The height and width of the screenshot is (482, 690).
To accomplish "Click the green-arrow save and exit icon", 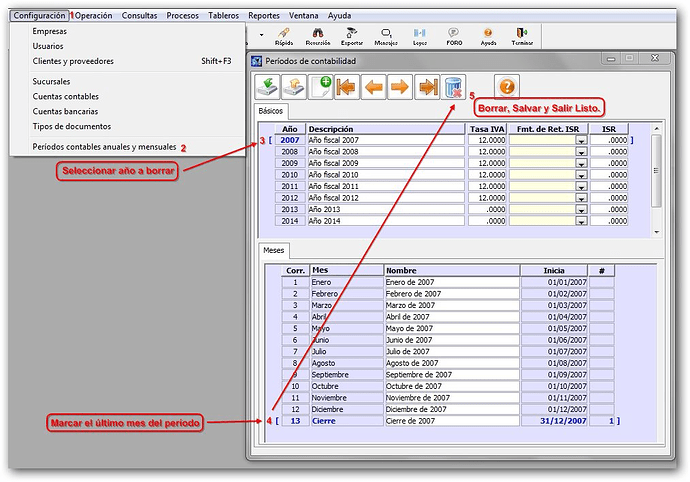I will [x=268, y=88].
